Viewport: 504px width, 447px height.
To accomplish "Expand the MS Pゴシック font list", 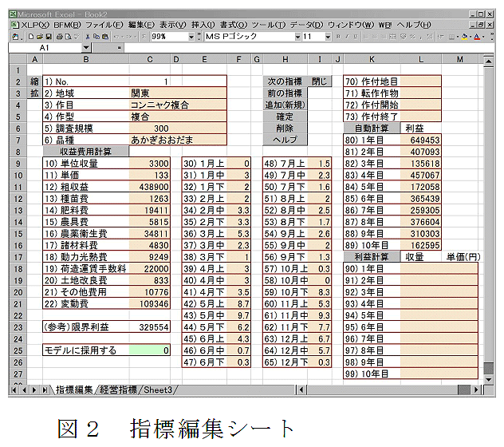I will click(297, 37).
